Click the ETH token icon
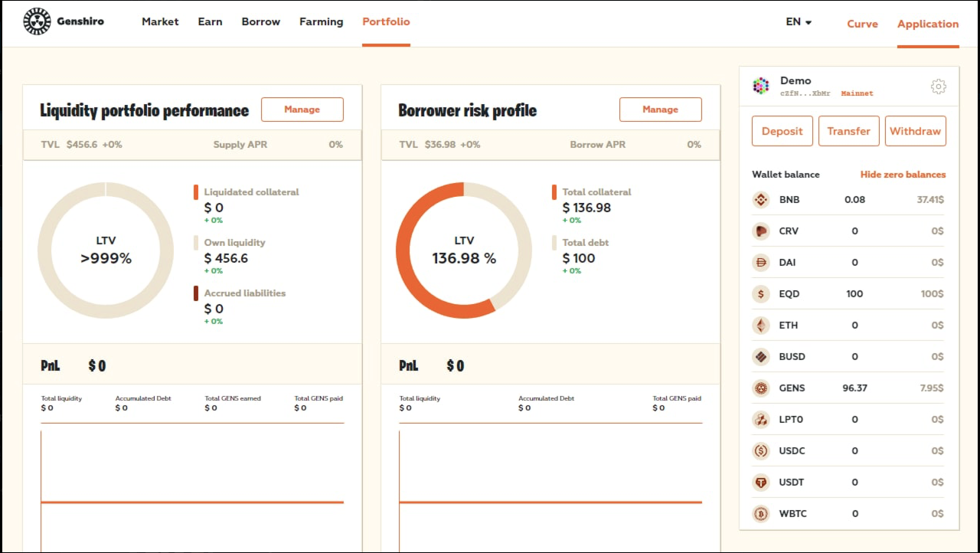 tap(760, 326)
